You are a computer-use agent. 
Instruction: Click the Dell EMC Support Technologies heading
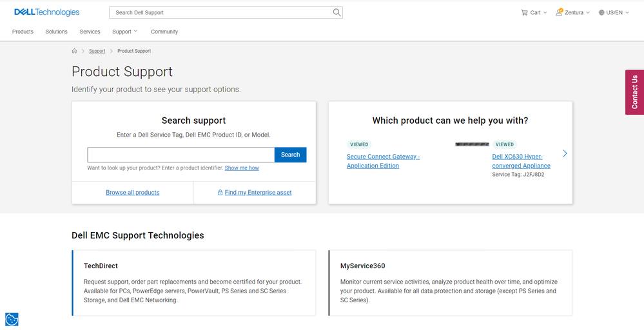pyautogui.click(x=137, y=235)
